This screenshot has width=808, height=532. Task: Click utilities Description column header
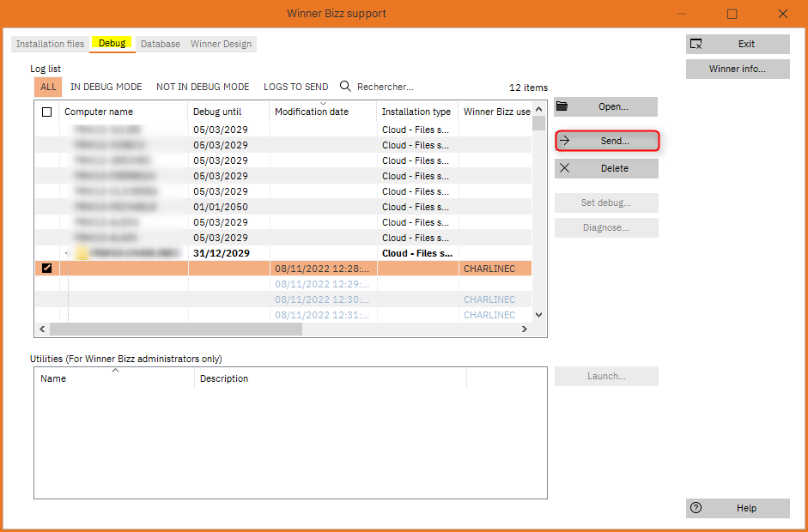331,378
